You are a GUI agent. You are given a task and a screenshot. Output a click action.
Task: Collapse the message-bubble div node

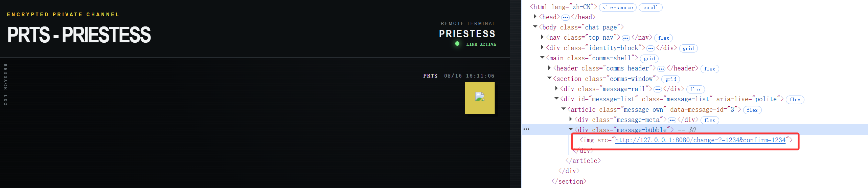pos(571,129)
